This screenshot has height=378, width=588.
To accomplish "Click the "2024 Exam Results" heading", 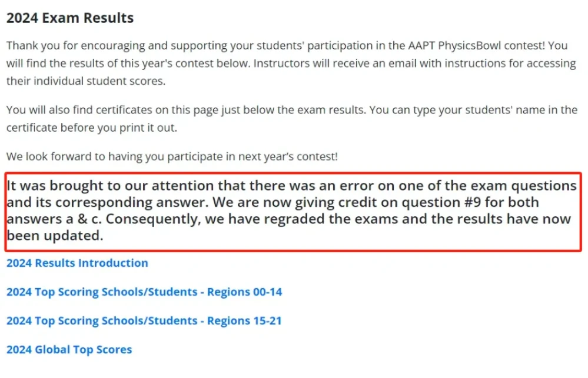I will point(70,18).
